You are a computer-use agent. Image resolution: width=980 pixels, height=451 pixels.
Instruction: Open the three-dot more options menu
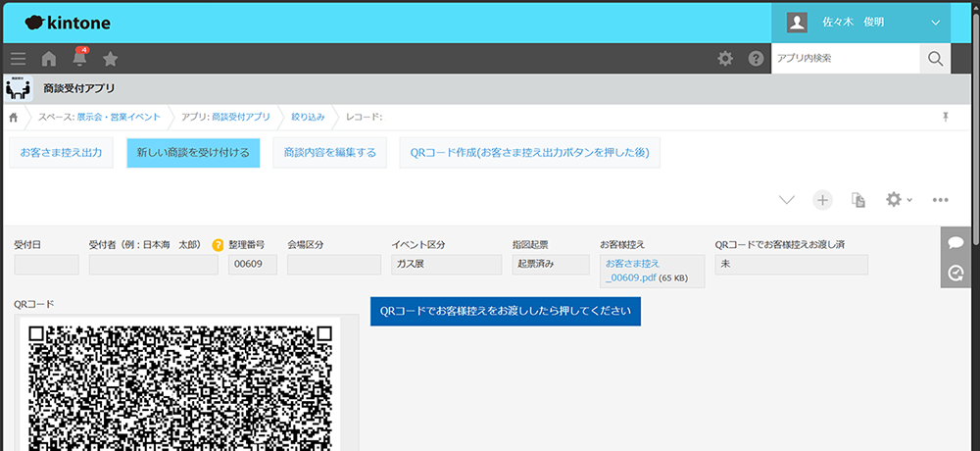941,200
